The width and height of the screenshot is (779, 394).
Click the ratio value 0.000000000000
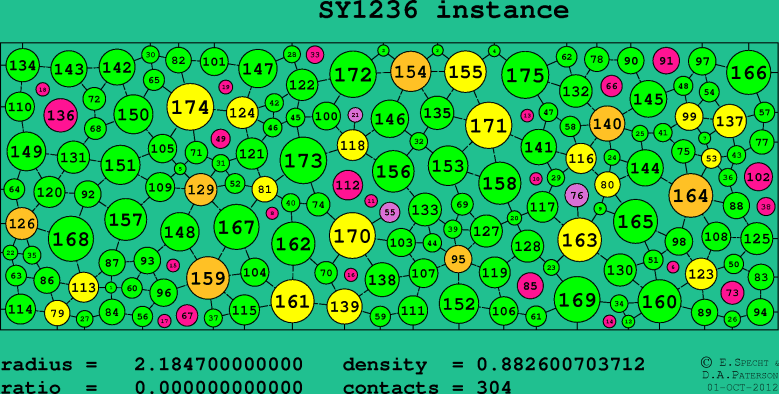pos(219,387)
